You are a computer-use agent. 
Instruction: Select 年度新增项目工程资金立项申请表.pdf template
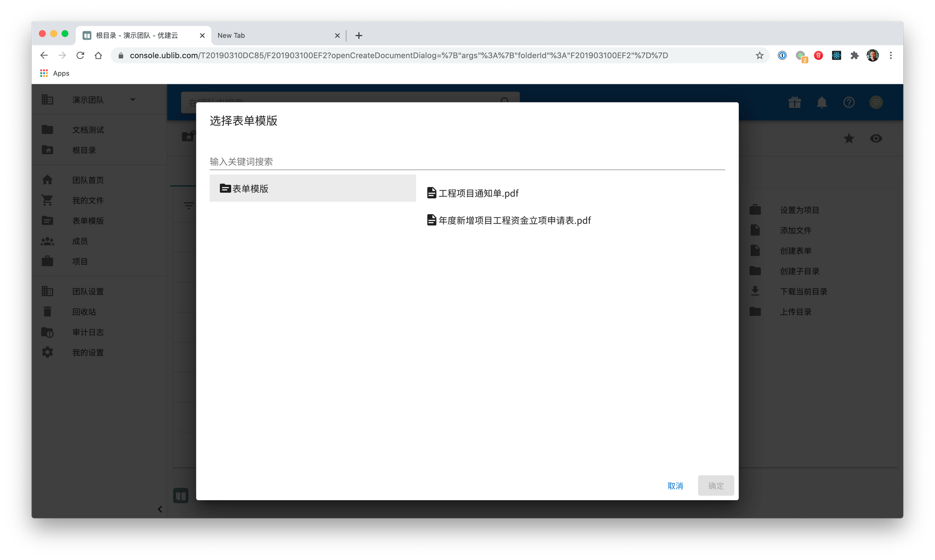[514, 220]
